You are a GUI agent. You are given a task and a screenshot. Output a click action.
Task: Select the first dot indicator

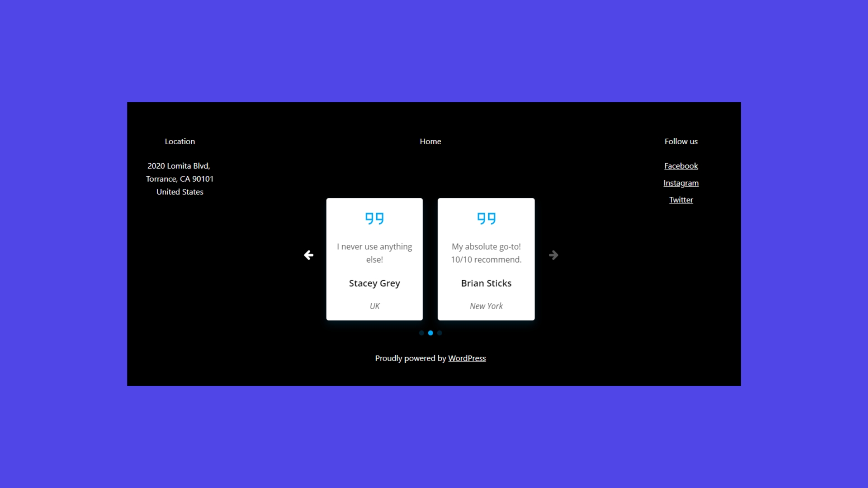(x=421, y=333)
